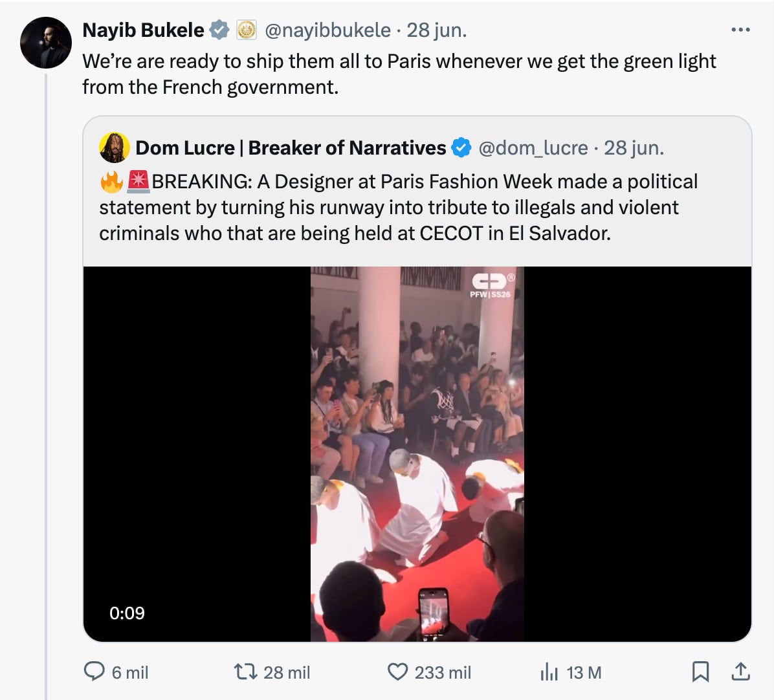The height and width of the screenshot is (700, 774).
Task: Repost this tweet with retweet icon
Action: 245,672
